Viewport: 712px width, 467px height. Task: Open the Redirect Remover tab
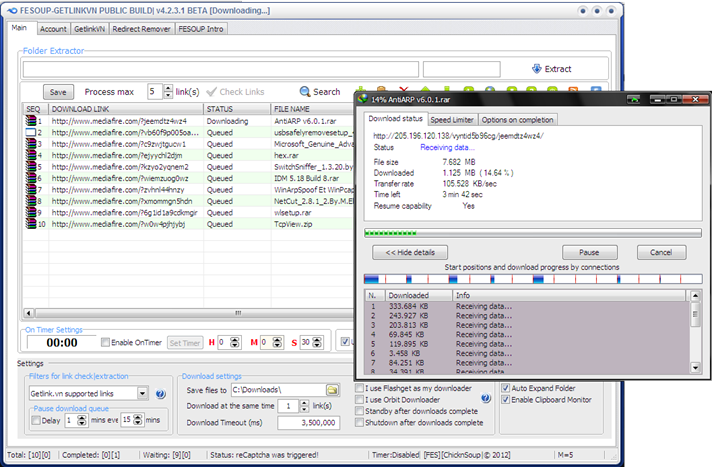[x=141, y=29]
